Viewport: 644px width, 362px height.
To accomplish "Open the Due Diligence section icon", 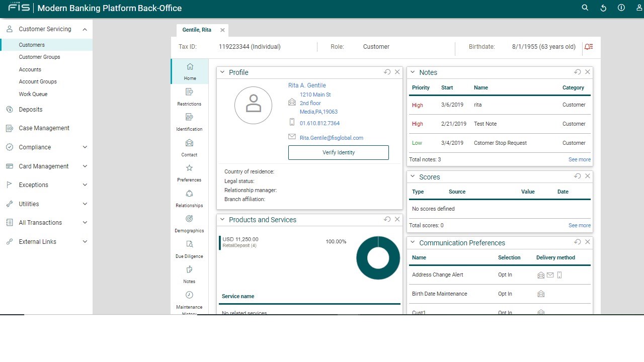I will point(189,244).
